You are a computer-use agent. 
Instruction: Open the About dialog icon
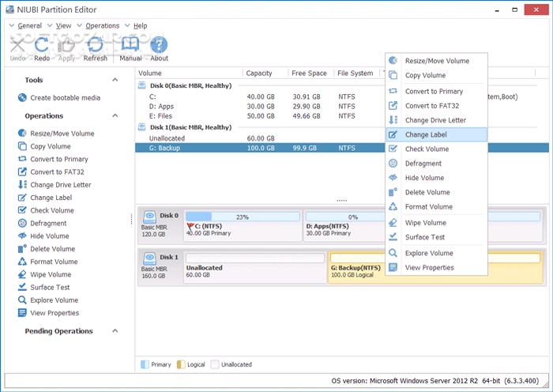(159, 45)
